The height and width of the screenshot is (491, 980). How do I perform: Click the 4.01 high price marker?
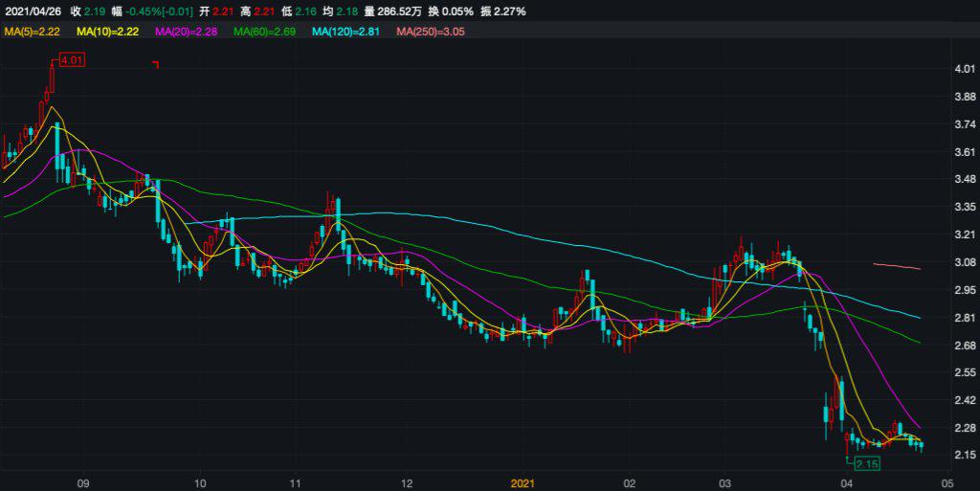click(x=72, y=60)
